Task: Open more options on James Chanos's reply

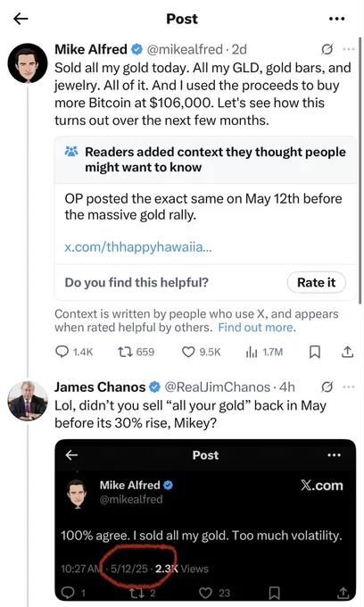Action: pyautogui.click(x=349, y=387)
